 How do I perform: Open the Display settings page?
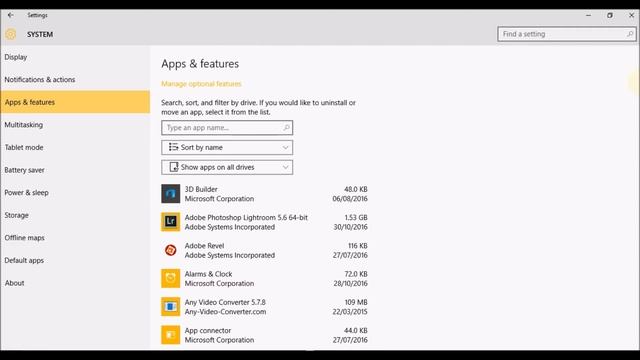pyautogui.click(x=75, y=57)
